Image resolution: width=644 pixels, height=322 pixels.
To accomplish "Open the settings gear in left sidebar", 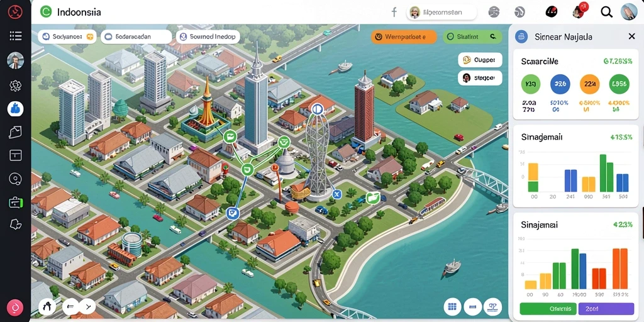I will 15,86.
